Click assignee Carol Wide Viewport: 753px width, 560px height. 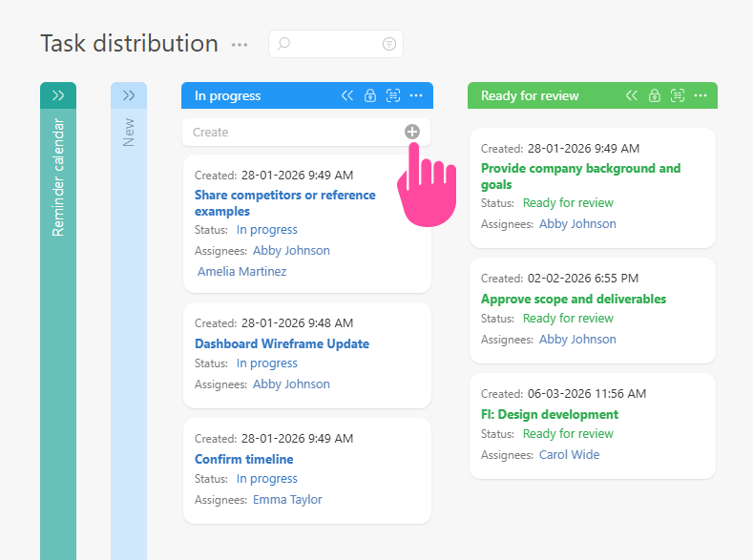click(x=569, y=454)
